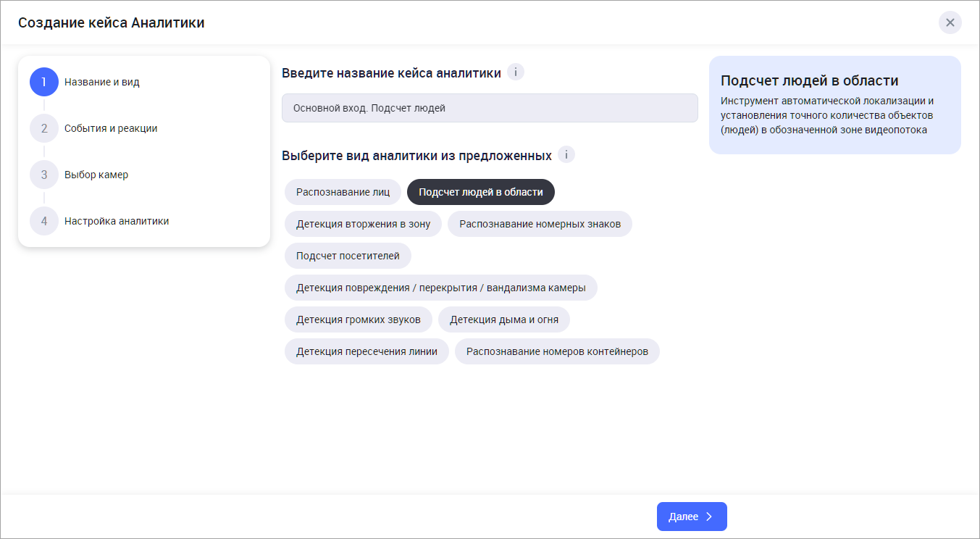Choose "Распознавание номеров контейнеров" option
Viewport: 980px width, 539px height.
coord(557,351)
